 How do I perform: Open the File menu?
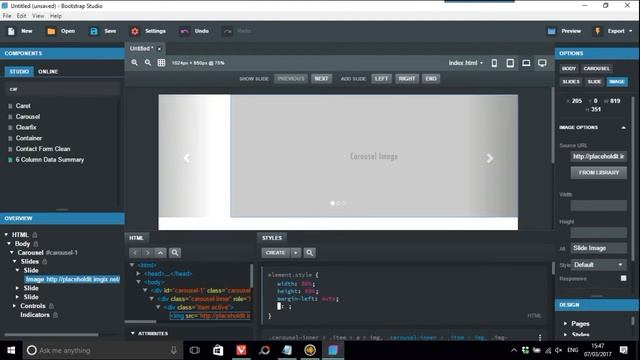[7, 16]
